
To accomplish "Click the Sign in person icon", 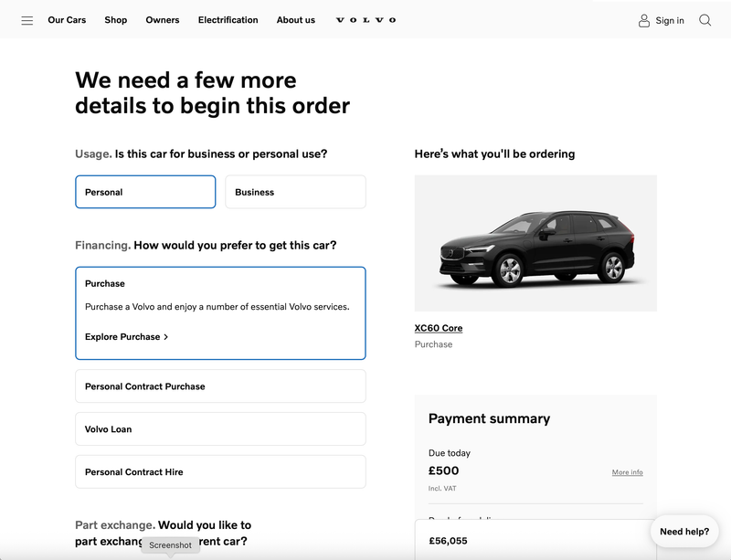I will tap(642, 19).
